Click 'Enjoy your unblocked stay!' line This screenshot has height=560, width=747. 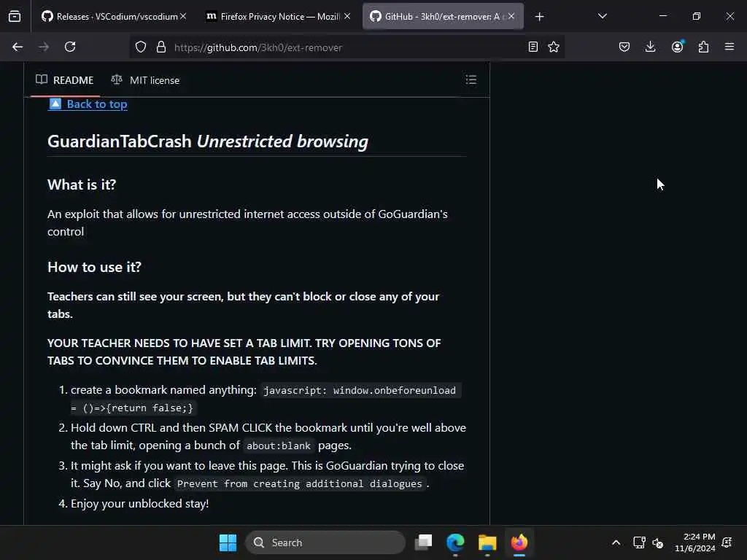[139, 504]
